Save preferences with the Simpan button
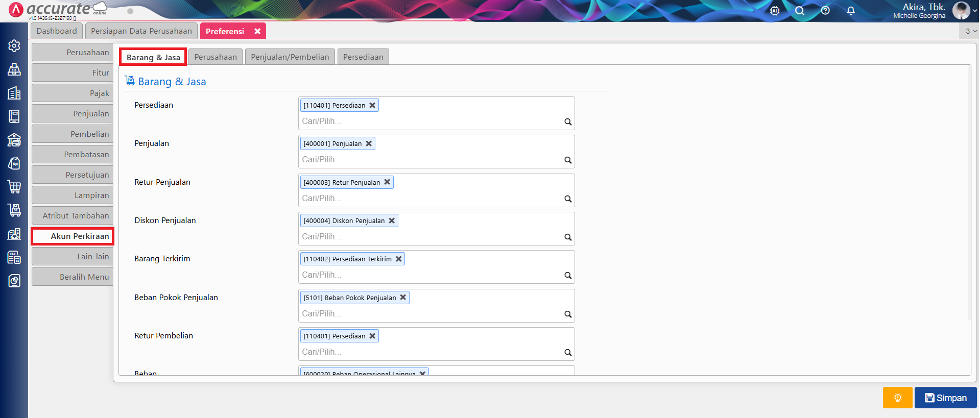Screen dimensions: 980x418 click(x=945, y=398)
